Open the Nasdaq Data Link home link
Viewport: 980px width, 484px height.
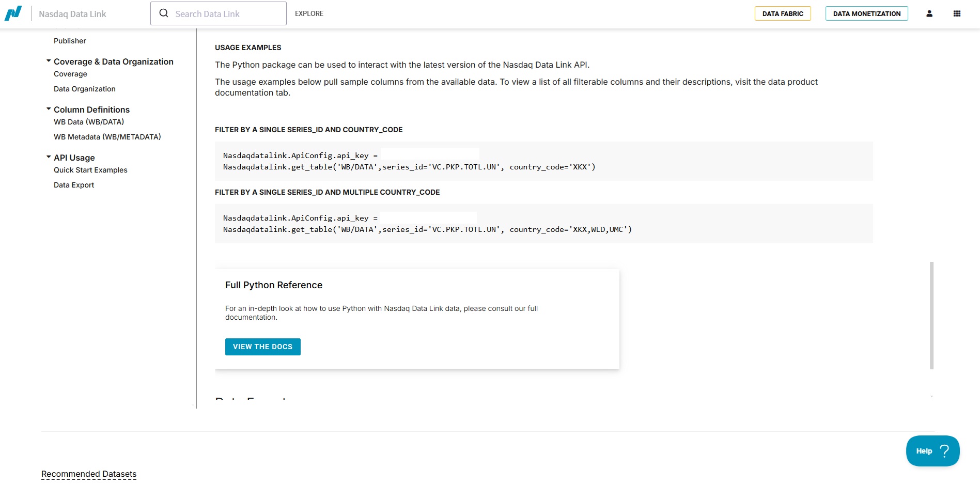point(72,14)
